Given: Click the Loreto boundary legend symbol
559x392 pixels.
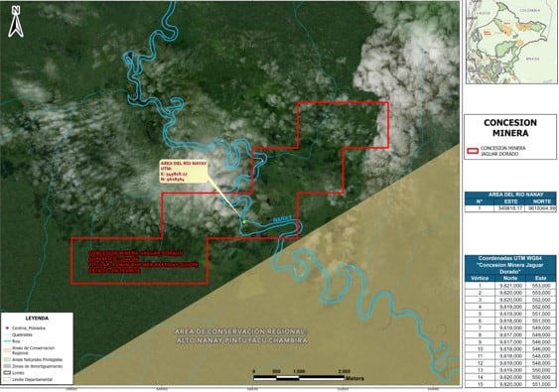Looking at the screenshot, I should (x=7, y=373).
